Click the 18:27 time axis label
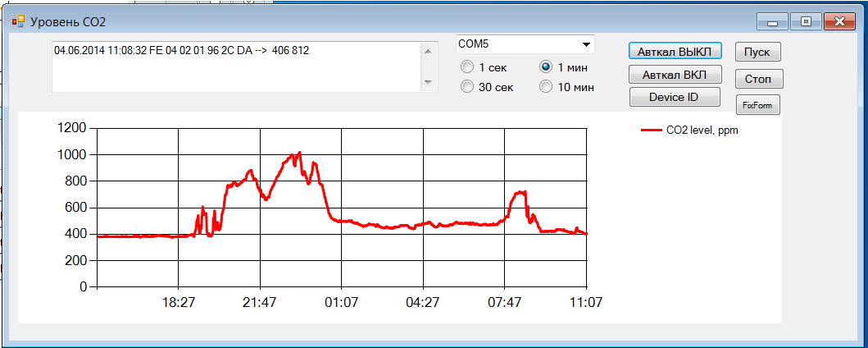Image resolution: width=868 pixels, height=348 pixels. 178,303
